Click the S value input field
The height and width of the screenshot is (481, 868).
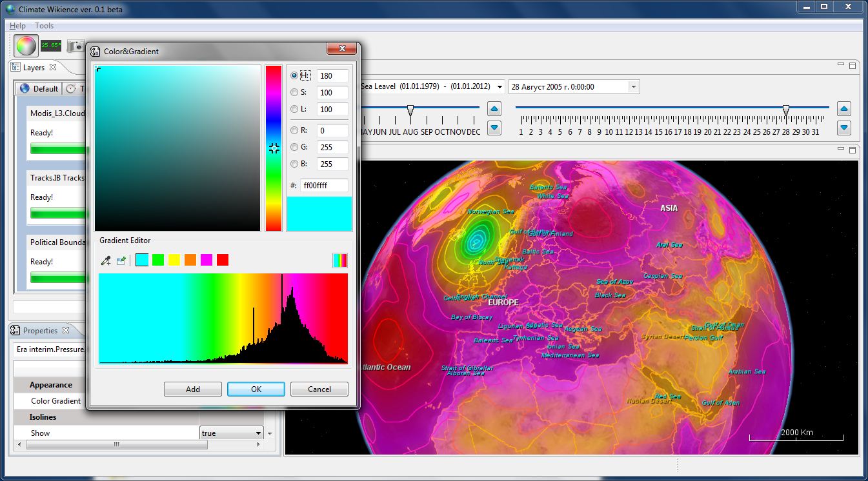click(x=332, y=92)
